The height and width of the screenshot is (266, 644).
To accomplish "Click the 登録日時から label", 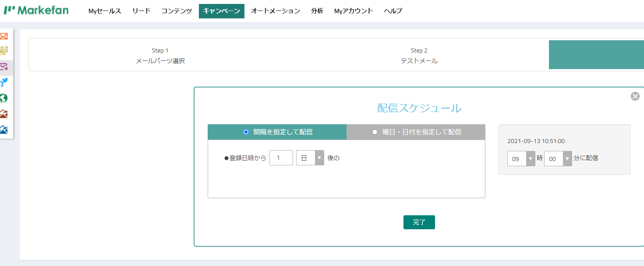I will (245, 158).
